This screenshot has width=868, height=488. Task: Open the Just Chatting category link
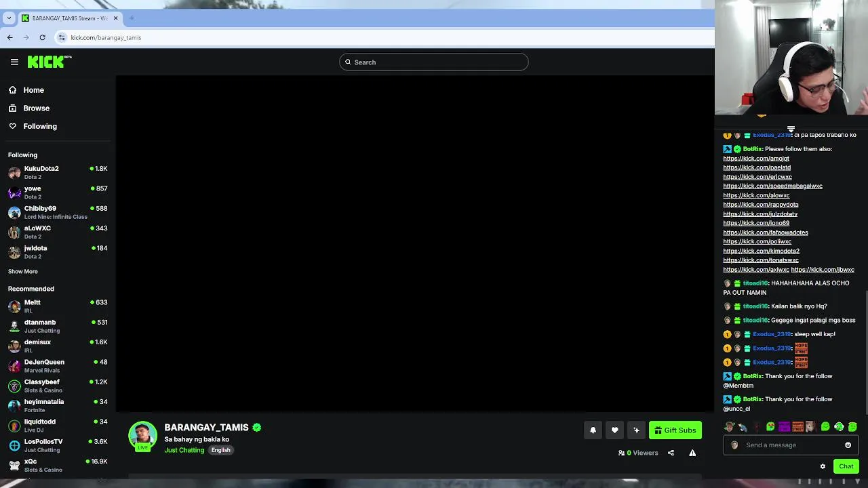(184, 450)
